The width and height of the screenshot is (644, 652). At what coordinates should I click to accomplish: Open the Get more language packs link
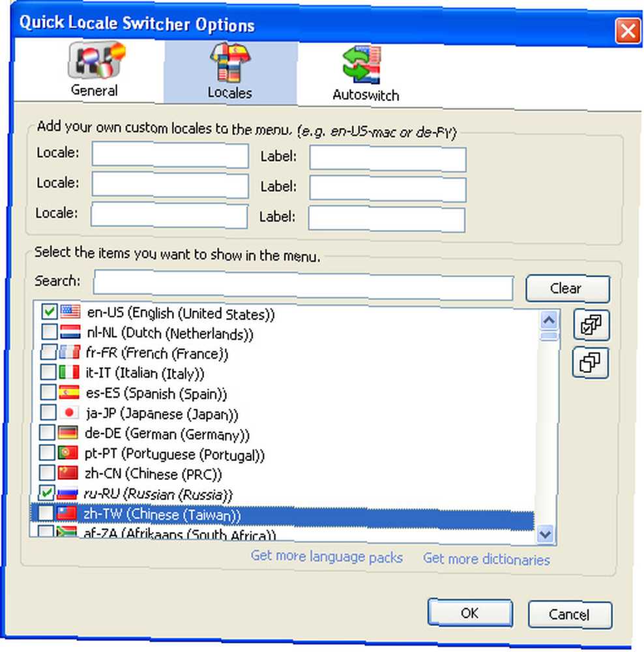click(x=327, y=557)
